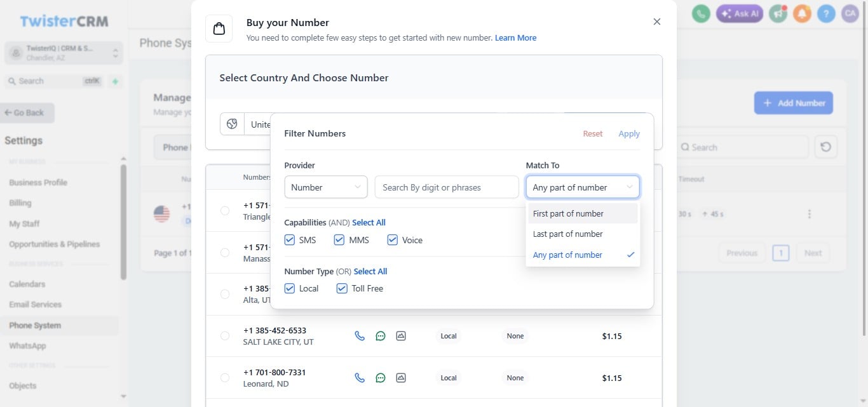Click the refresh icon beside the search box
The image size is (868, 407).
825,147
